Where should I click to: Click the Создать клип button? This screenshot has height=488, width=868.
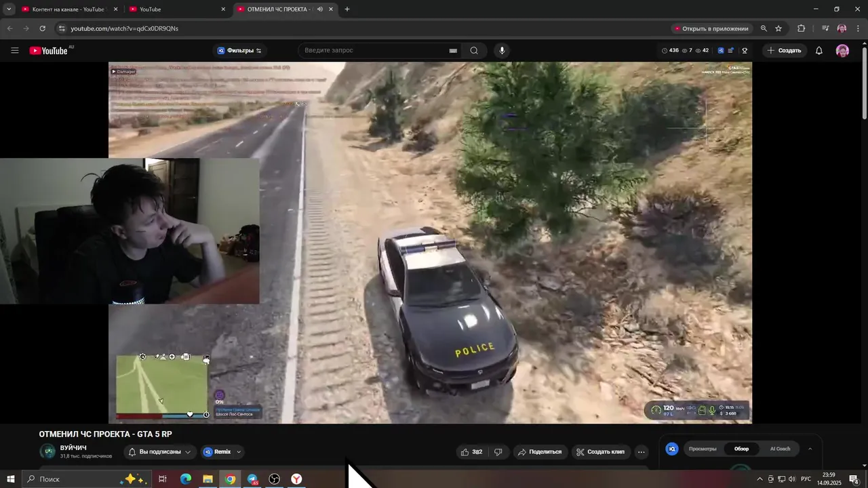point(601,451)
